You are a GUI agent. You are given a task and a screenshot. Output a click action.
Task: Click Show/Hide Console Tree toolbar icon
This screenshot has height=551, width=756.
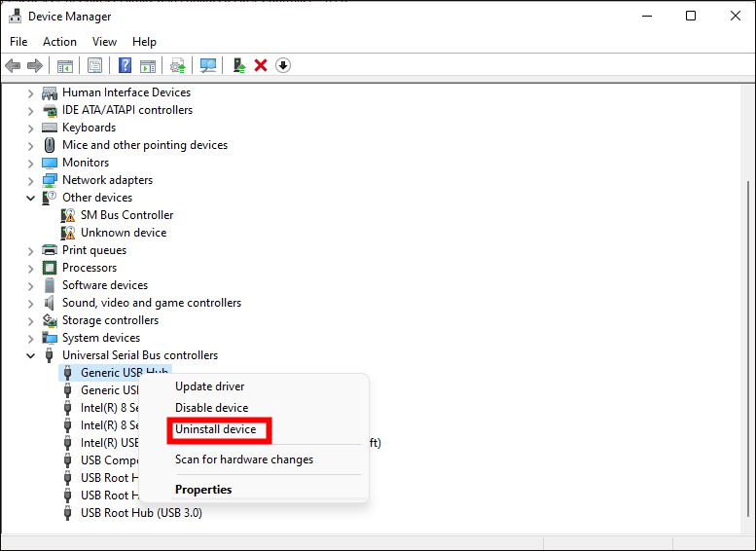pos(64,65)
